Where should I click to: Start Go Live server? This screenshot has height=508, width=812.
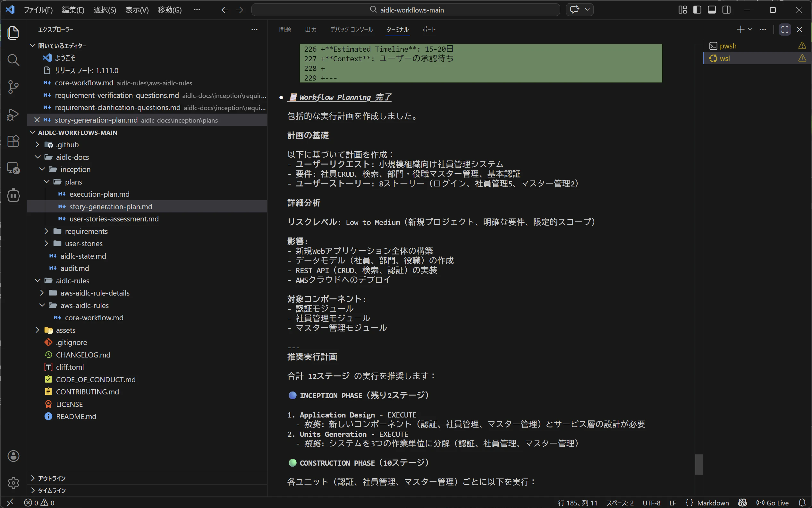772,503
